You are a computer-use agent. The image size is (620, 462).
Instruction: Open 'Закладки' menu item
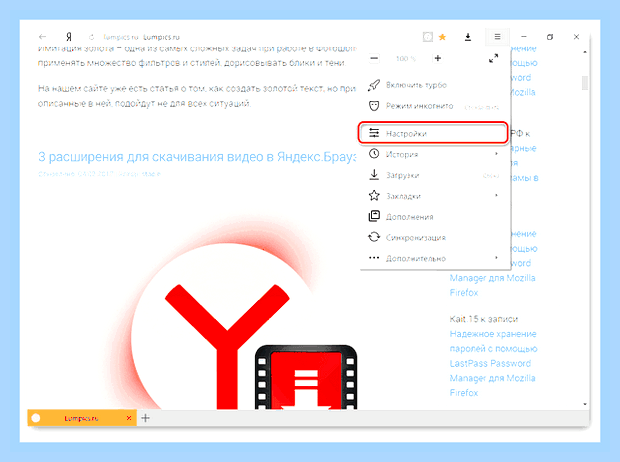[x=433, y=196]
